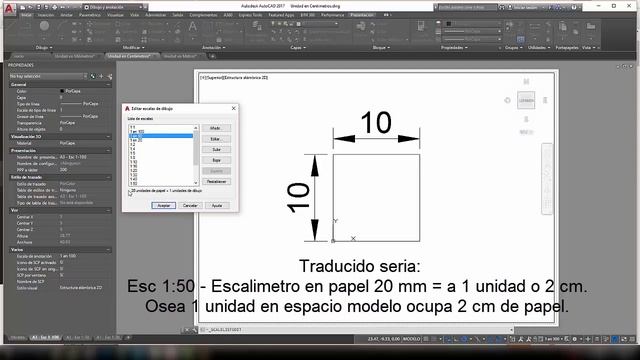Screen dimensions: 640x360
Task: Select the 1:2 scale list entry
Action: point(161,144)
